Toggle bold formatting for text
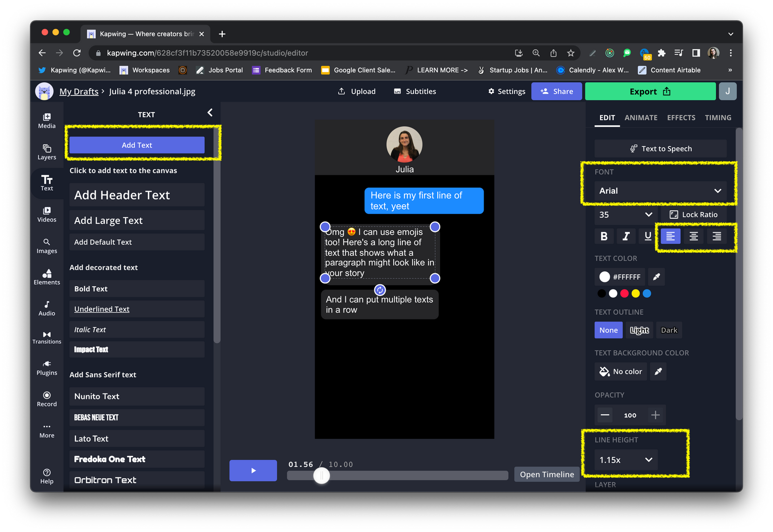 [603, 236]
